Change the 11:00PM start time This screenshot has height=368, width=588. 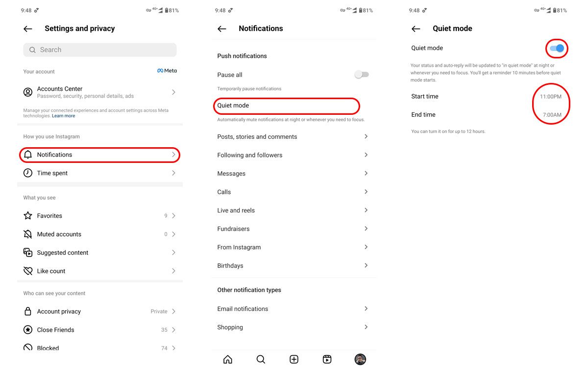pyautogui.click(x=551, y=97)
